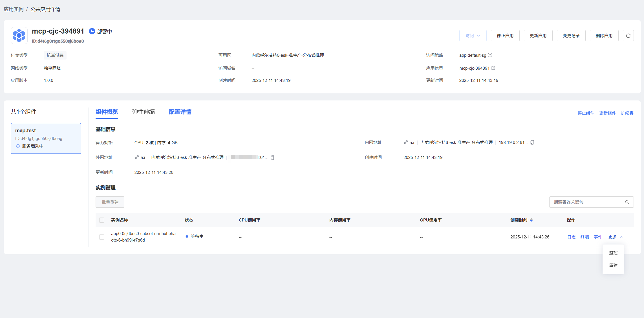The width and height of the screenshot is (644, 318).
Task: Open the 日志 link for the instance
Action: [571, 237]
